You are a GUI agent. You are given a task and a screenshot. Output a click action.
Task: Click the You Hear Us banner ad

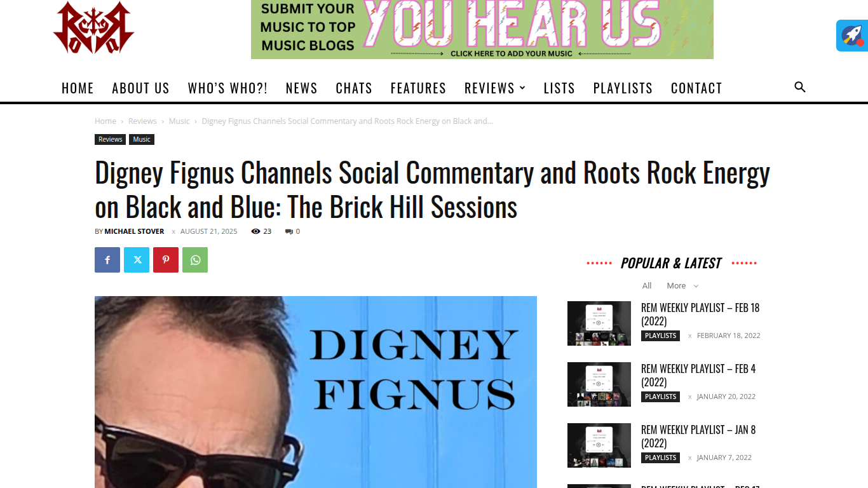point(482,29)
